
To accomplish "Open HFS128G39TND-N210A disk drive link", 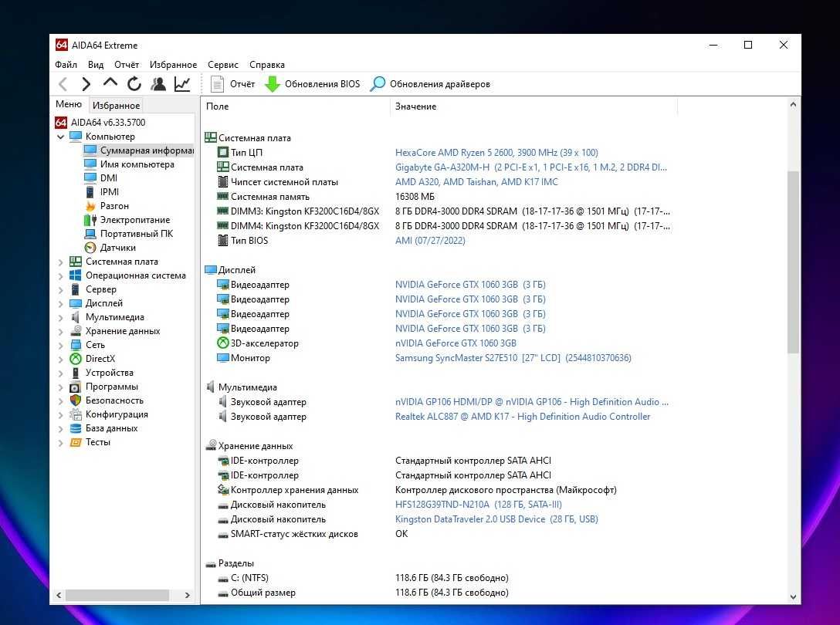I will point(479,505).
